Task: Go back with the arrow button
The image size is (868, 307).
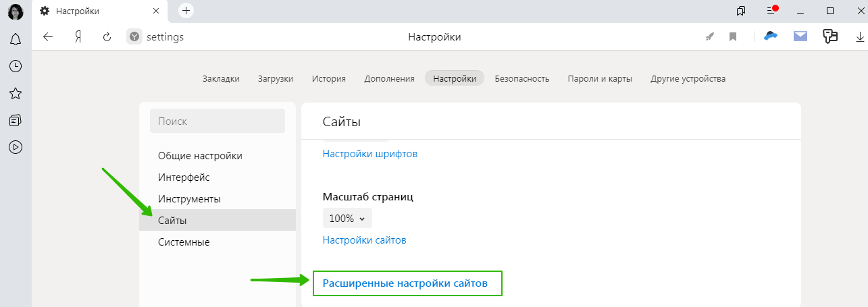Action: (x=48, y=37)
